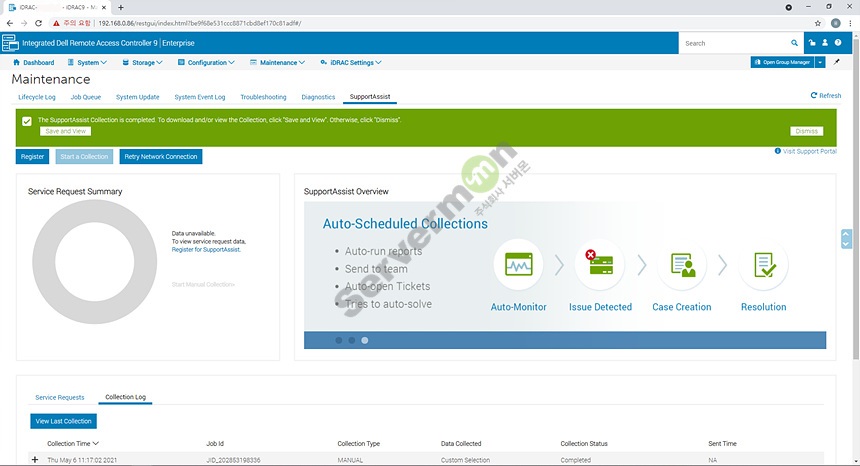The width and height of the screenshot is (860, 466).
Task: Click Start Manual Collection link
Action: point(203,285)
